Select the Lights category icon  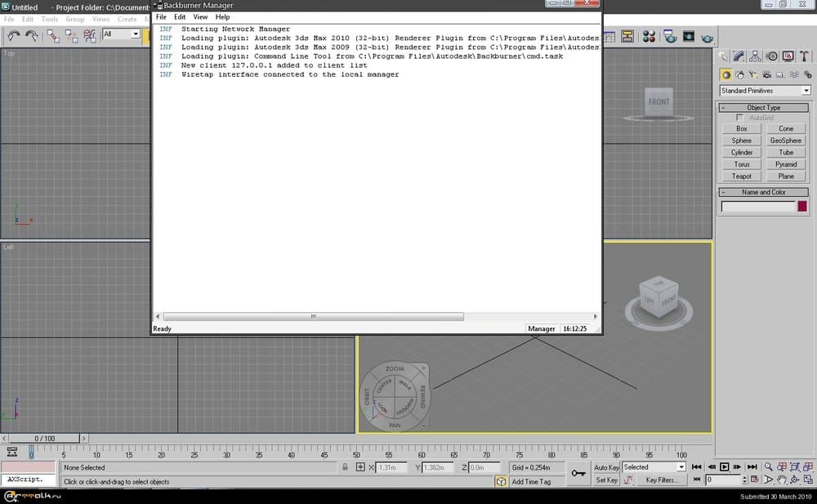[x=752, y=74]
